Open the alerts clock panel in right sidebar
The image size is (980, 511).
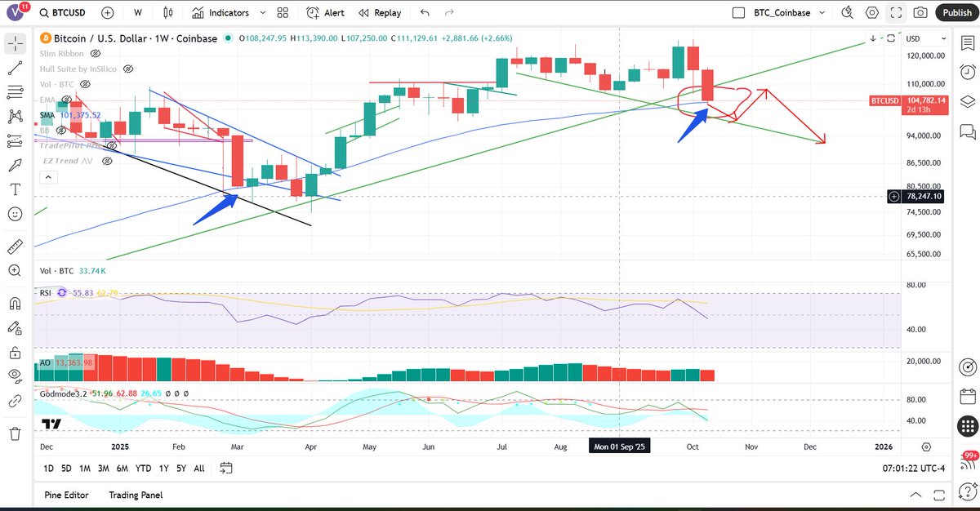point(967,72)
